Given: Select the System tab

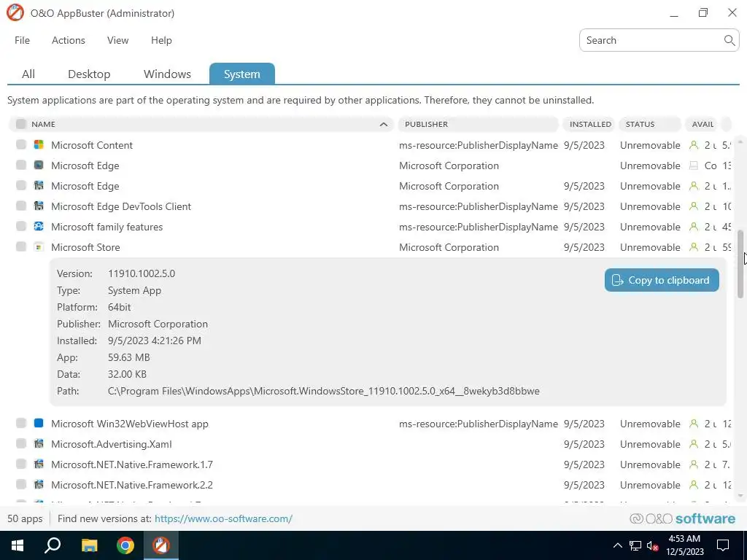Looking at the screenshot, I should pyautogui.click(x=242, y=74).
